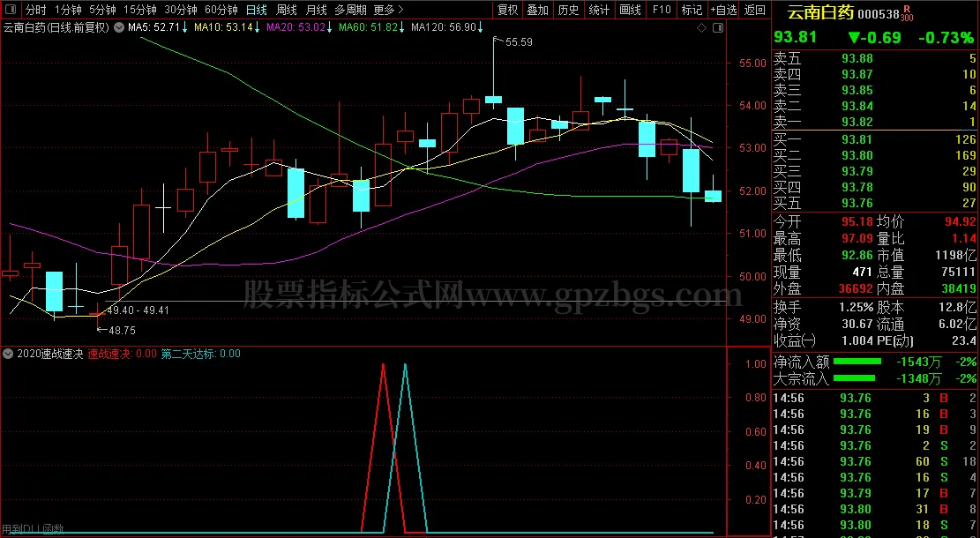
Task: Open the 多周期 multi-period view
Action: pos(350,10)
